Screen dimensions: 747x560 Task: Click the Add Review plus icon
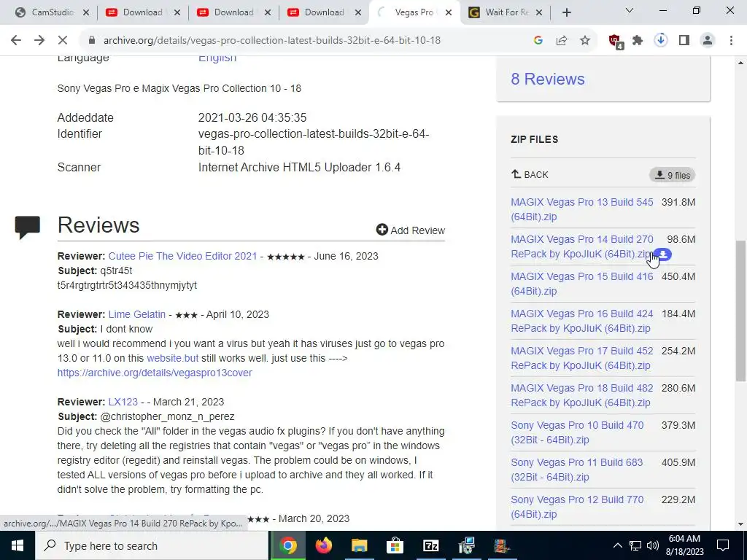(x=382, y=230)
